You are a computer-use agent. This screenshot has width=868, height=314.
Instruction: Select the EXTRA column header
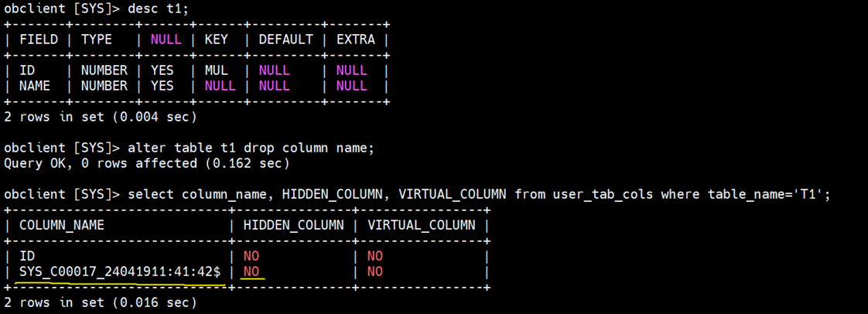pyautogui.click(x=355, y=39)
